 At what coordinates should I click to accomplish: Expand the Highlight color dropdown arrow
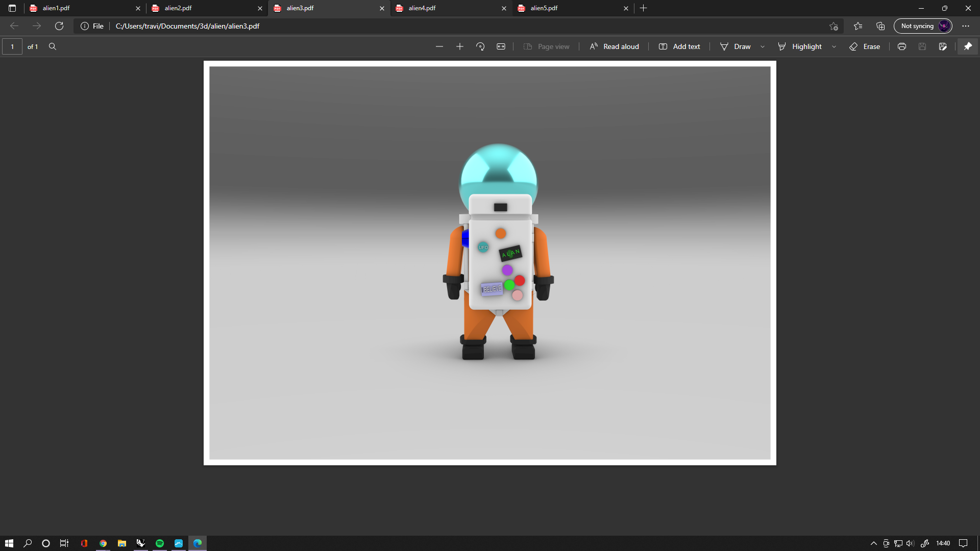point(834,46)
